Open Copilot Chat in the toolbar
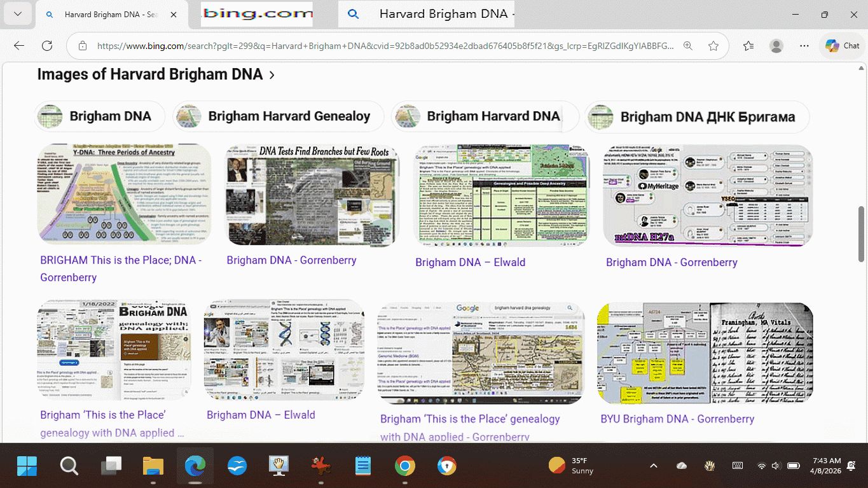The image size is (868, 488). click(843, 46)
